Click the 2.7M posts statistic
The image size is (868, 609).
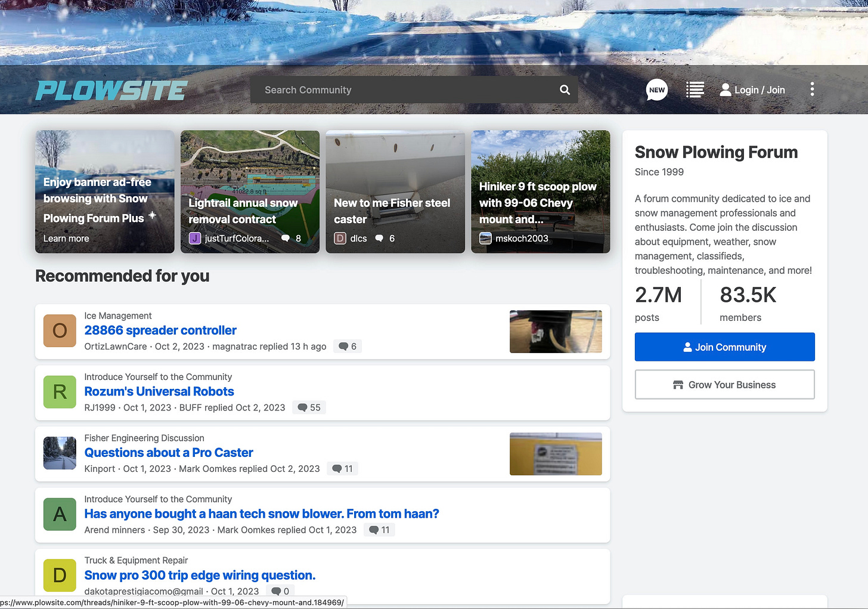pos(658,303)
